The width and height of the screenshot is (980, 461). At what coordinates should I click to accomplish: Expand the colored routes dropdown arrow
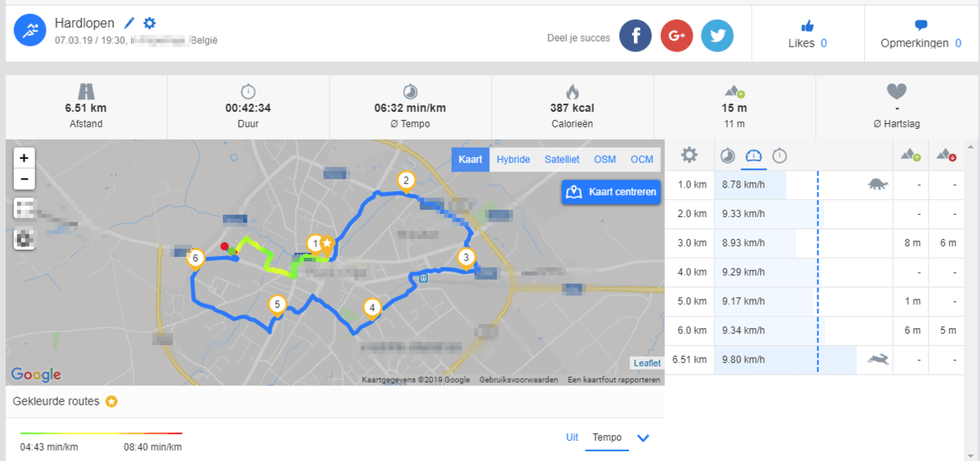[x=643, y=438]
